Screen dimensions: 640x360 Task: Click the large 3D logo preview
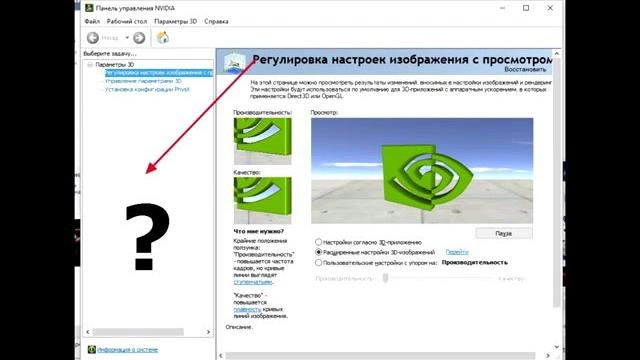[x=422, y=171]
